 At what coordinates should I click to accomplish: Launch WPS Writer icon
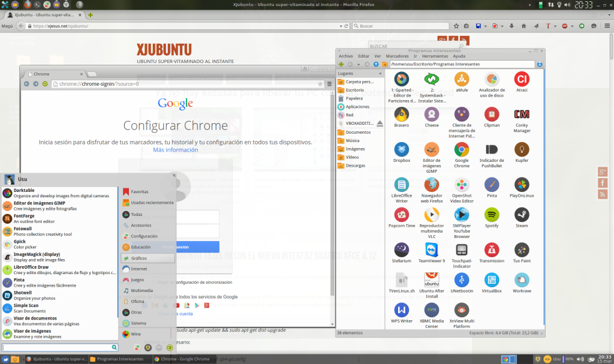pos(401,310)
